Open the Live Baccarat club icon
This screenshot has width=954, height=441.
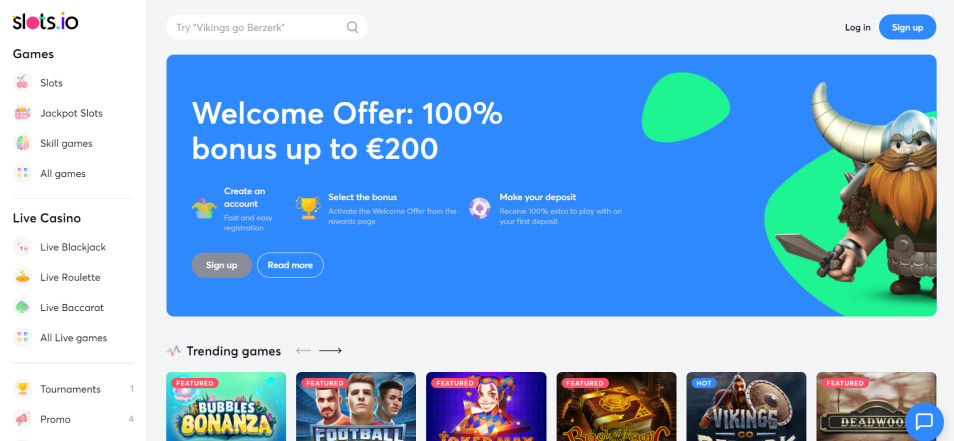click(x=23, y=307)
